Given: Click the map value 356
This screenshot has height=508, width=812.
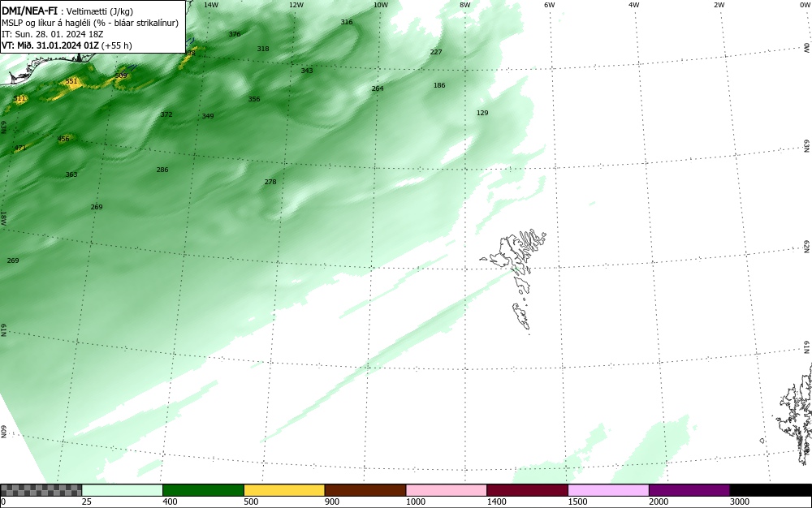Looking at the screenshot, I should tap(253, 99).
